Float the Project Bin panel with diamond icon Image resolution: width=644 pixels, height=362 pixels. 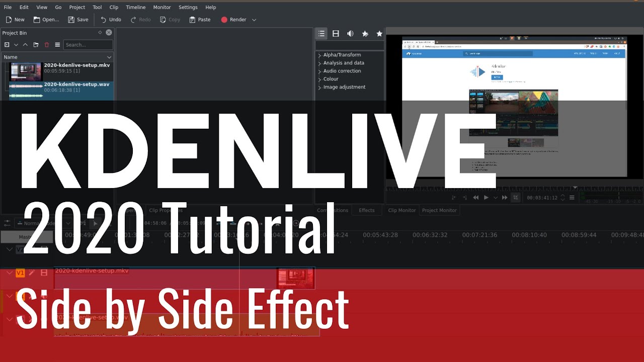coord(100,33)
